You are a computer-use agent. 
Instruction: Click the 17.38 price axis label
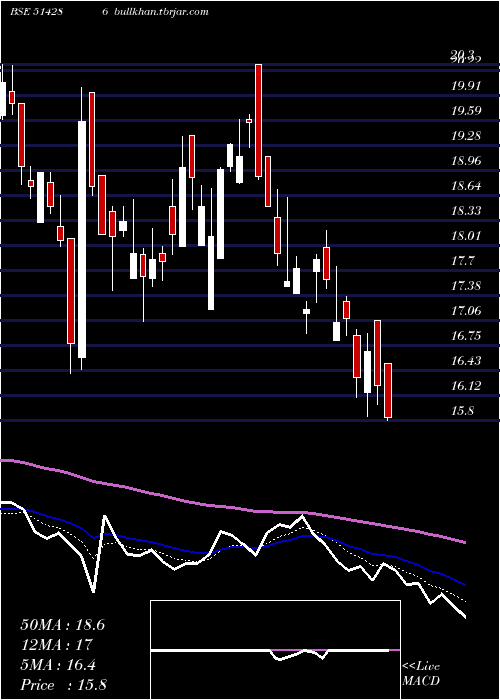click(x=466, y=285)
